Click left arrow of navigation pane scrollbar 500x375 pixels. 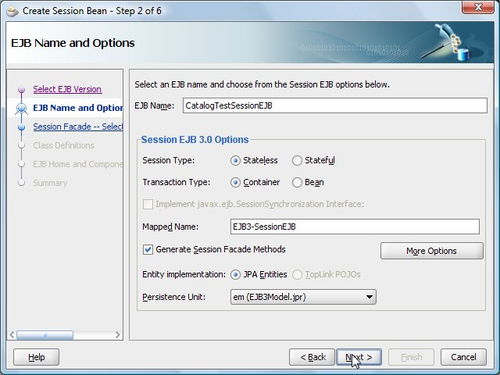point(12,334)
